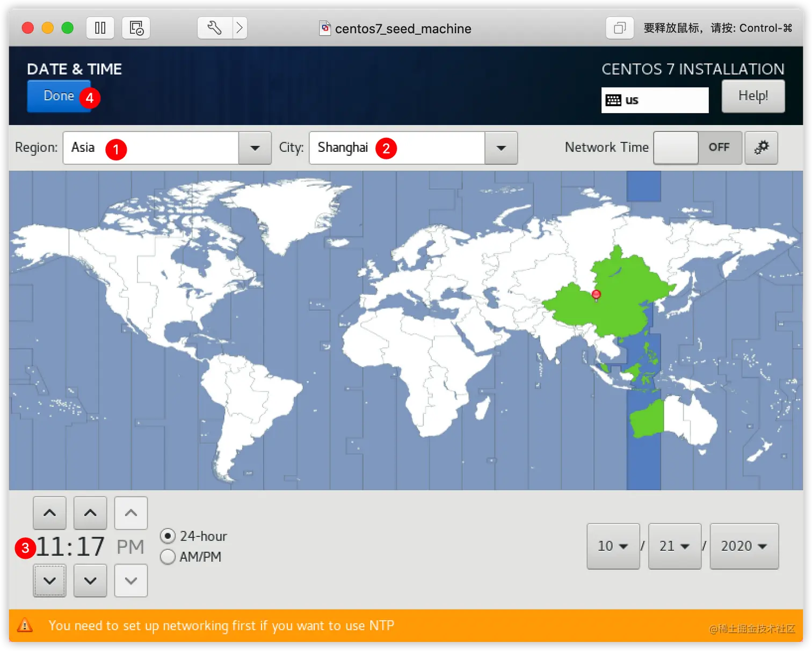Screen dimensions: 812x651
Task: Click the DATE & TIME heading
Action: [75, 69]
